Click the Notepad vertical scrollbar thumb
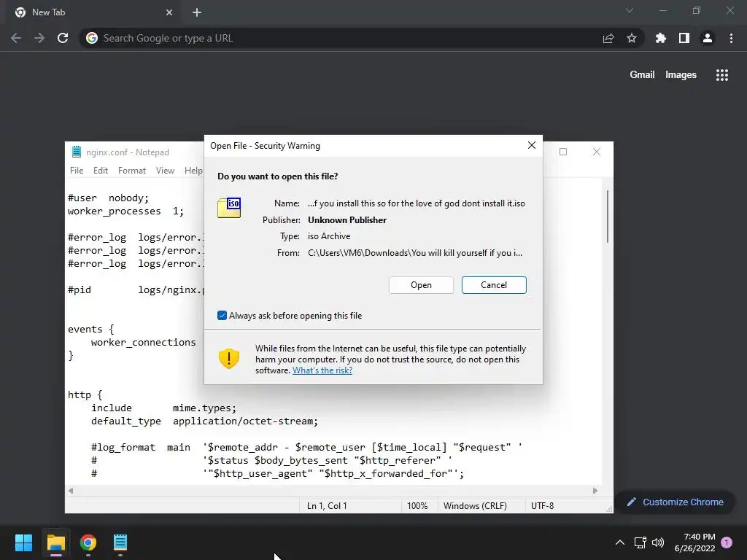 pos(608,217)
